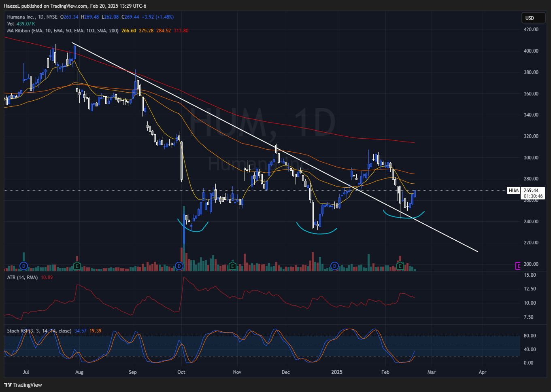Click the 280.00 price axis label
This screenshot has height=392, width=551.
[x=531, y=179]
